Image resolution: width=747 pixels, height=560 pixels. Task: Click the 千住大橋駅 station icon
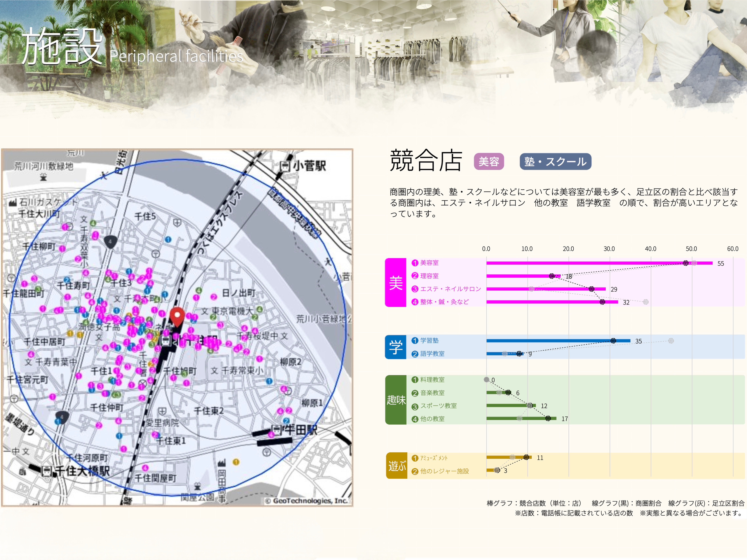[47, 472]
